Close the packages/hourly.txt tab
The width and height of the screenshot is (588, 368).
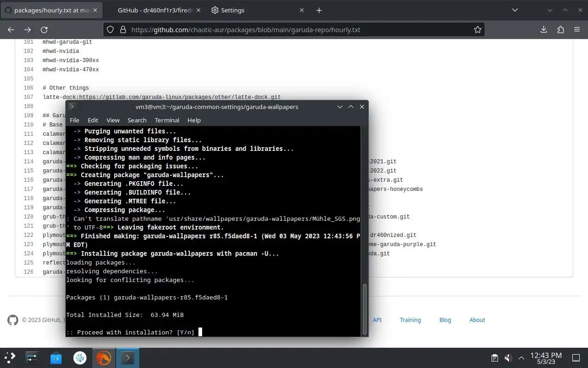95,10
